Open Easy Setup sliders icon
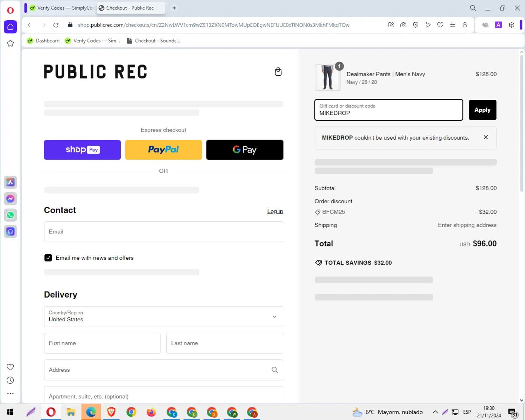The height and width of the screenshot is (420, 525). click(453, 25)
